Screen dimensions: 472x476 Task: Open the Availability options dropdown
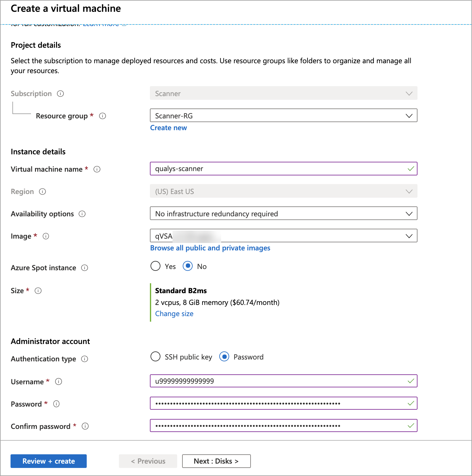tap(409, 213)
